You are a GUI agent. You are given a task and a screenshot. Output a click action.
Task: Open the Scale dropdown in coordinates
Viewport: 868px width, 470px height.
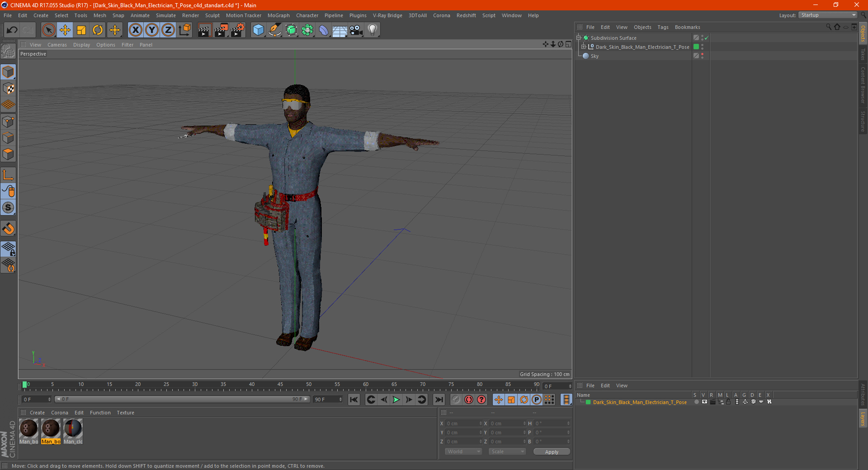(507, 451)
